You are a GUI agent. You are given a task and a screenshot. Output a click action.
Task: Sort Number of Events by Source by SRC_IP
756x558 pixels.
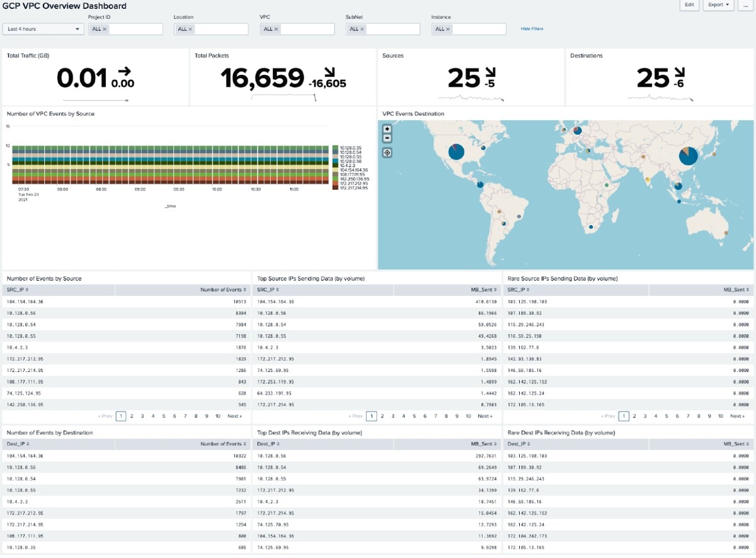click(16, 290)
